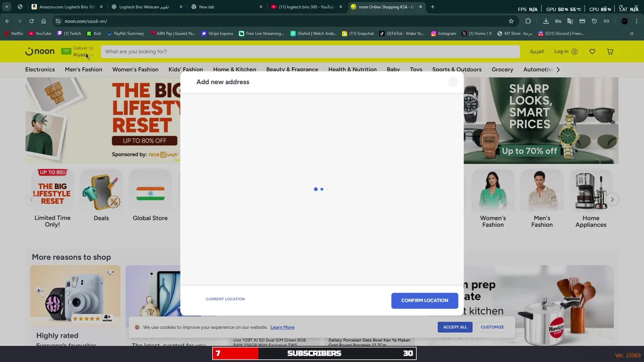Close the noon Online Shopping tab
644x362 pixels.
(420, 7)
